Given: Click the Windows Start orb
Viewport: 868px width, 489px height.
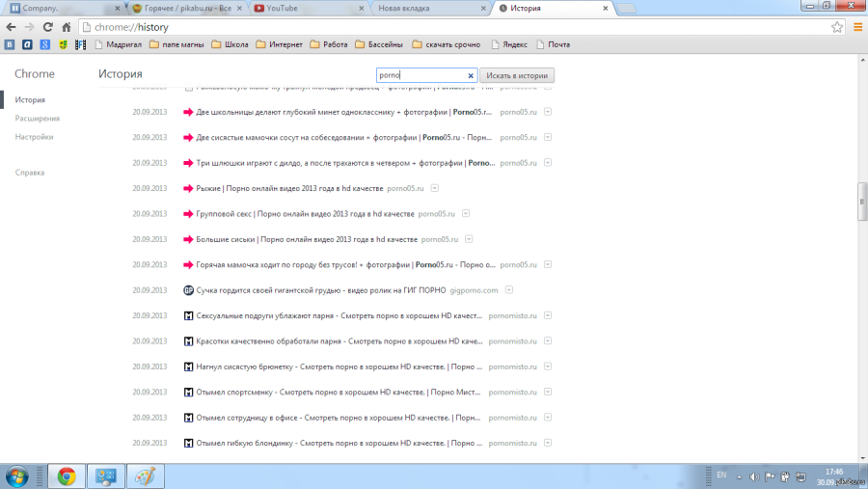Looking at the screenshot, I should pyautogui.click(x=16, y=475).
